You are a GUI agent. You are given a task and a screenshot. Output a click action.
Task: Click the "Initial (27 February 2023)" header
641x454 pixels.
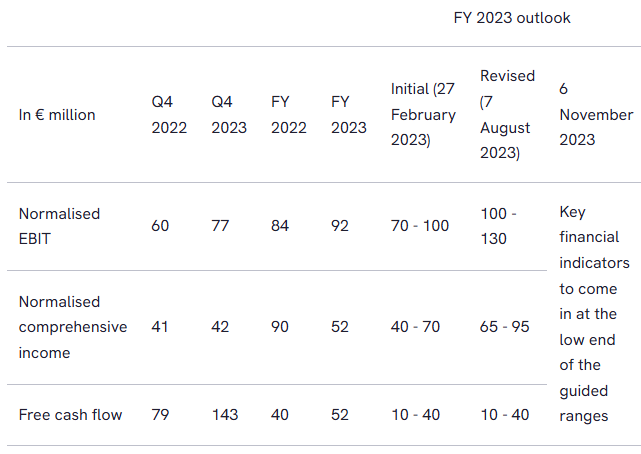point(423,115)
